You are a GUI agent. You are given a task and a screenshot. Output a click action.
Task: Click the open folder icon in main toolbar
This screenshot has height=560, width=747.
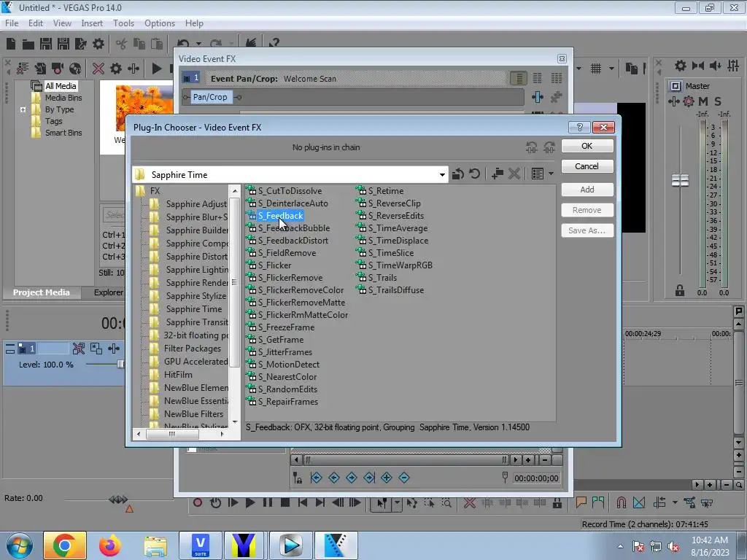28,44
